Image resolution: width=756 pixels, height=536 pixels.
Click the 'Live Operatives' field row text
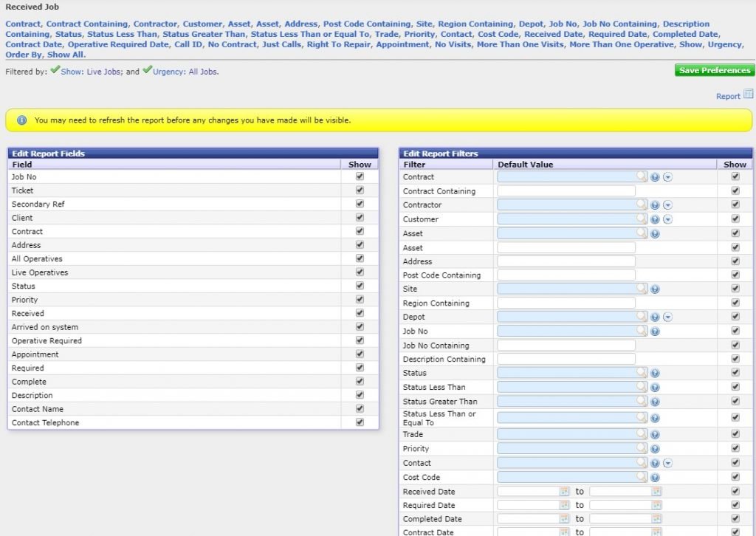tap(40, 272)
